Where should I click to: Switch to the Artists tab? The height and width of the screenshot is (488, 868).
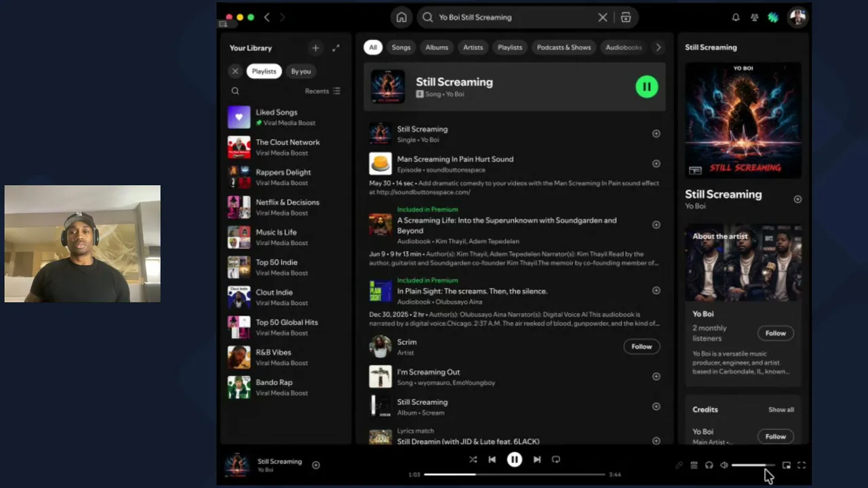473,47
